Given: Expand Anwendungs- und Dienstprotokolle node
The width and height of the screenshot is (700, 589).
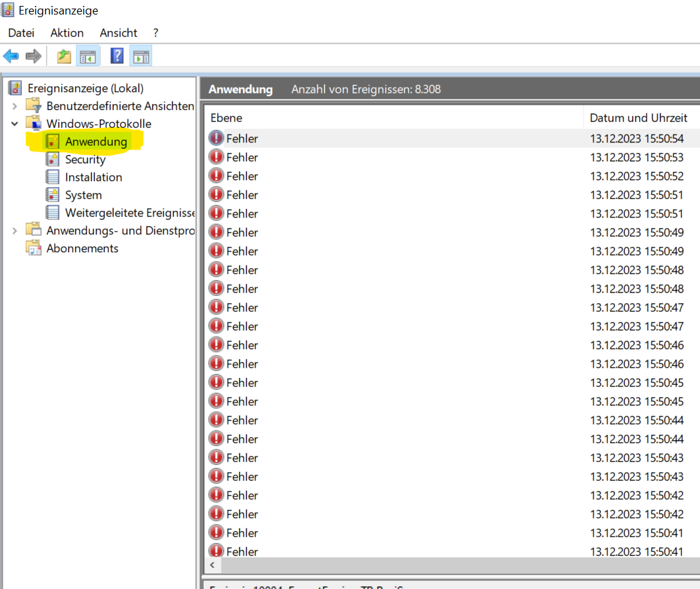Looking at the screenshot, I should [14, 231].
